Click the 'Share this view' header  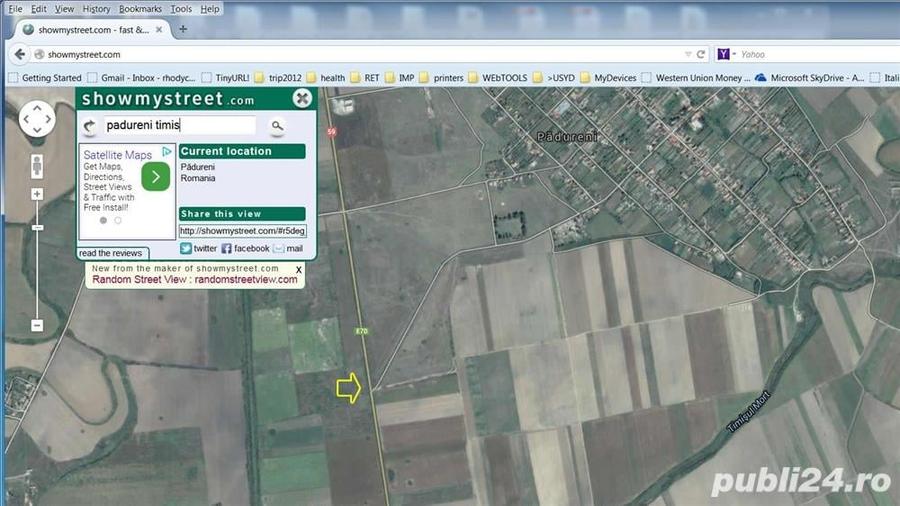[x=242, y=214]
